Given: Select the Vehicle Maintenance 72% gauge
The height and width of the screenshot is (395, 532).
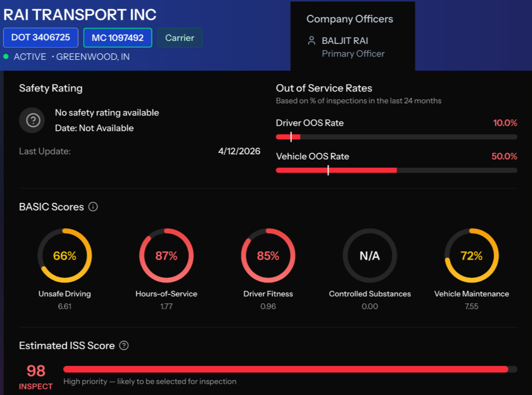Looking at the screenshot, I should tap(472, 255).
